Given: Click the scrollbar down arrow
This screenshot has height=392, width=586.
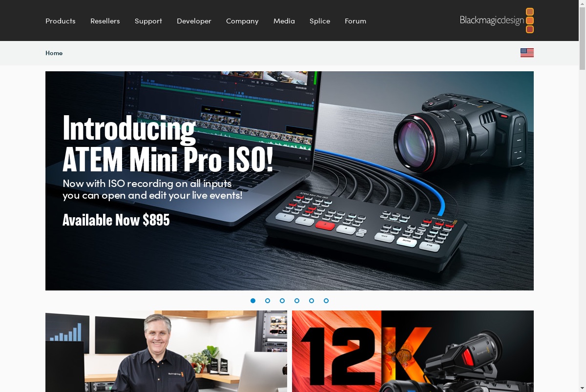Looking at the screenshot, I should click(x=582, y=388).
